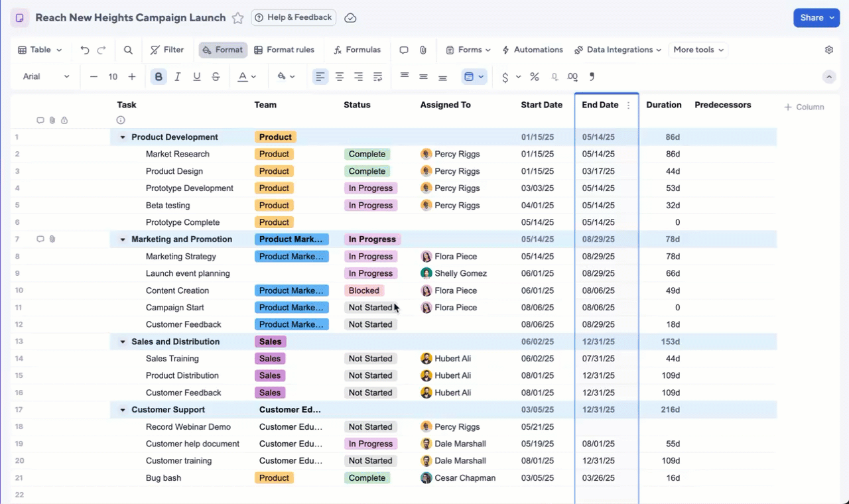Toggle the favorite star next to the title
The height and width of the screenshot is (504, 849).
point(238,18)
